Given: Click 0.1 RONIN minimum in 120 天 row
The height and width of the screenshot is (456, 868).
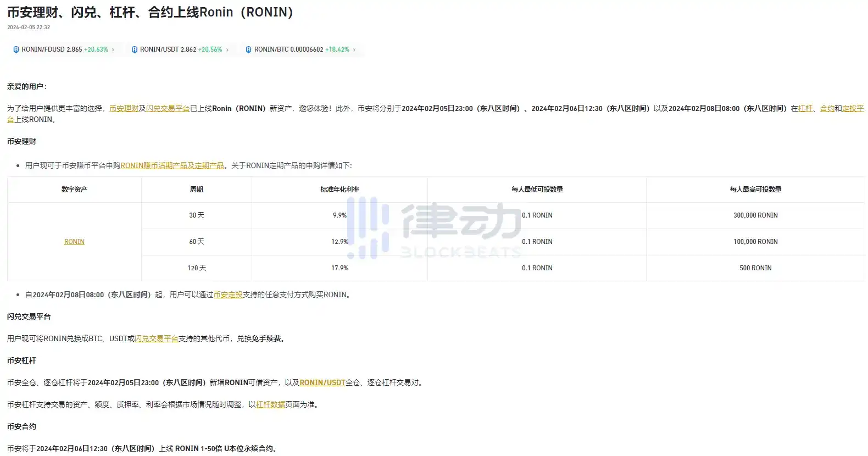Looking at the screenshot, I should point(537,268).
